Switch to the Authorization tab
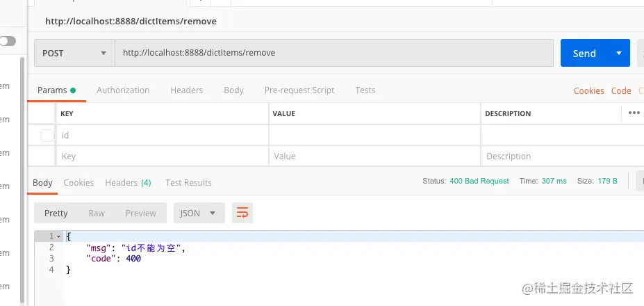The width and height of the screenshot is (644, 306). [x=123, y=90]
